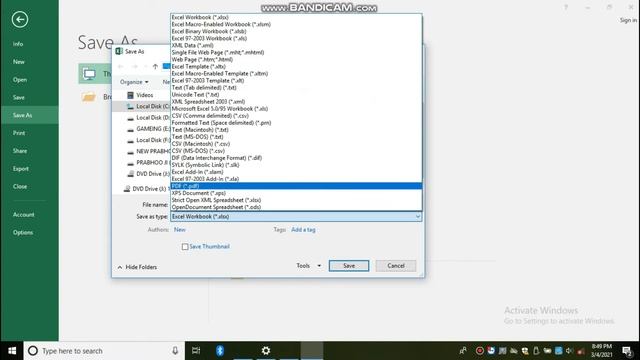Select Single File Web Page type

[296, 52]
